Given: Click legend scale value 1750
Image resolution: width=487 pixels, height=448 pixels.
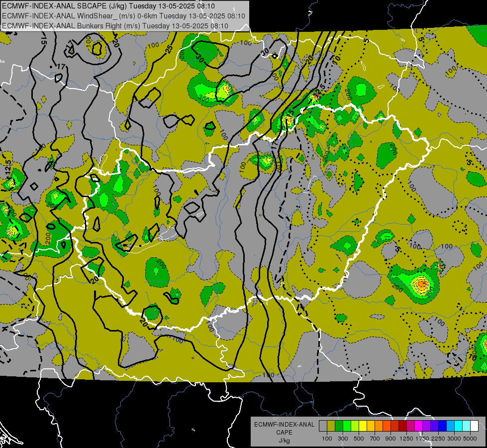Looking at the screenshot, I should click(x=422, y=439).
